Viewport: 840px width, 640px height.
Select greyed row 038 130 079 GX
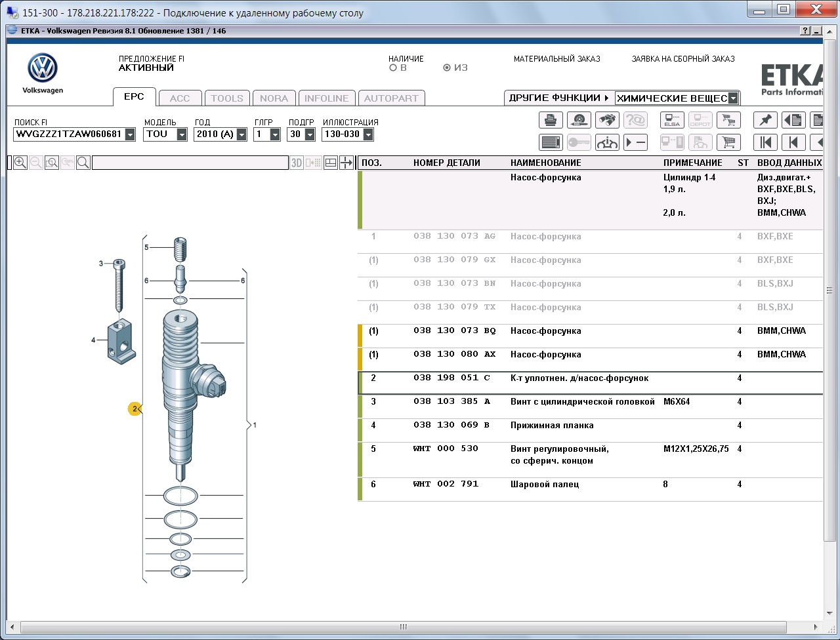pyautogui.click(x=591, y=265)
